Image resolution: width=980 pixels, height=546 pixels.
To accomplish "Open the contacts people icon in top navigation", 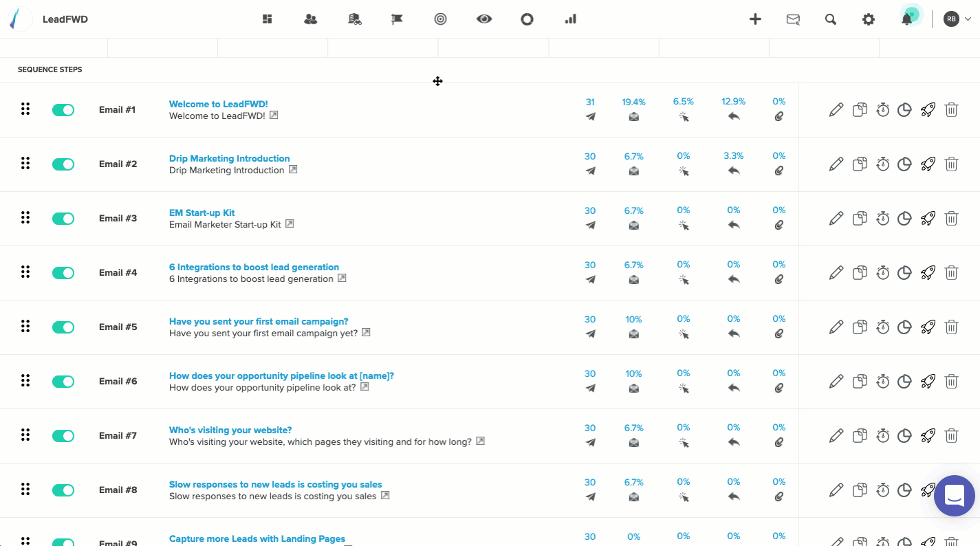I will point(311,19).
